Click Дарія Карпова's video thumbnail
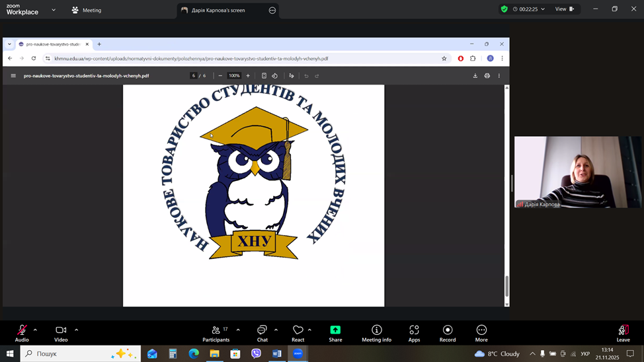This screenshot has width=644, height=362. click(569, 172)
